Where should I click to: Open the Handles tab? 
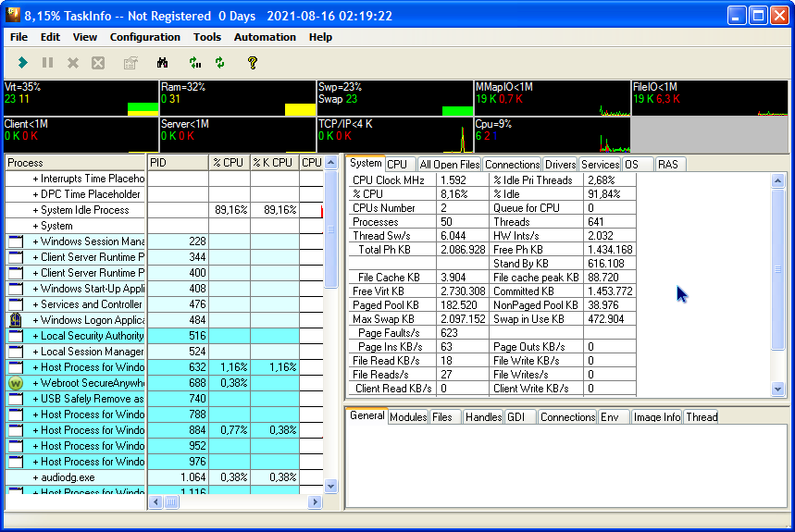click(483, 417)
